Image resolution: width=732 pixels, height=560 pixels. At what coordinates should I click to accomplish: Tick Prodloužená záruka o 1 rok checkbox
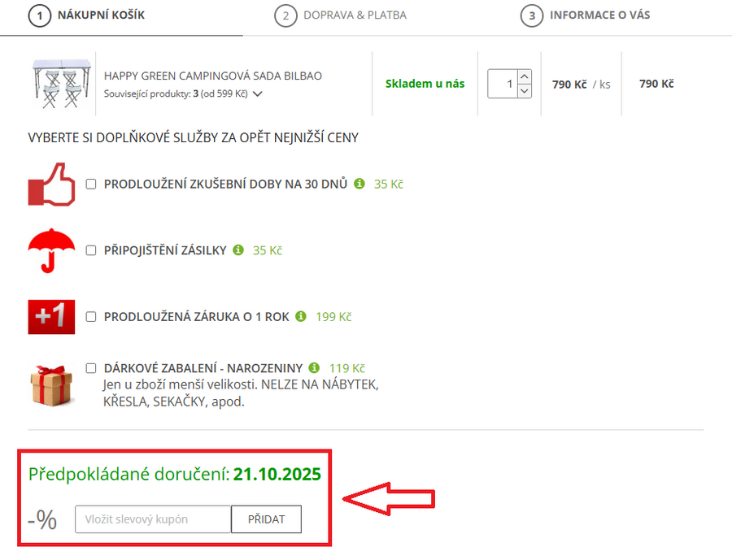[91, 317]
